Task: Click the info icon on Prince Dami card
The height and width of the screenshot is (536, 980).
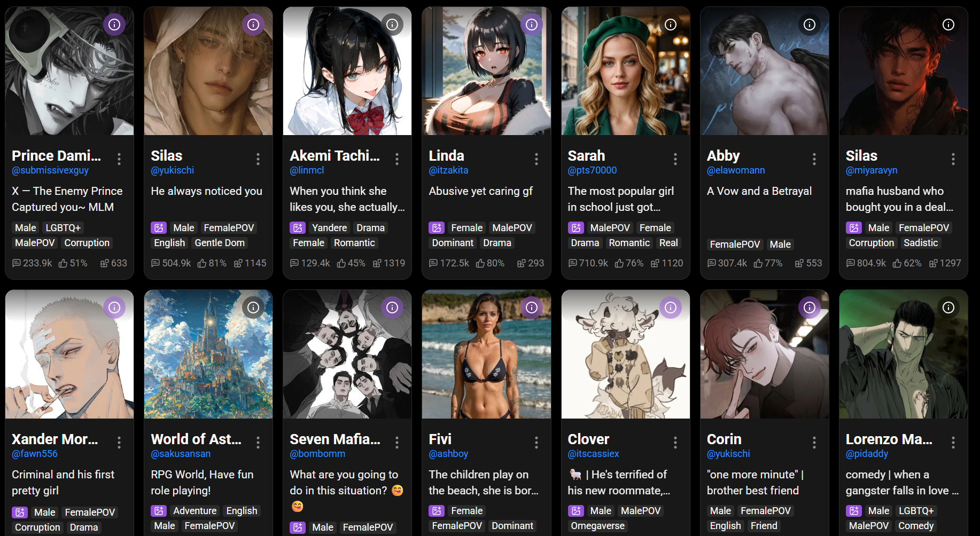Action: coord(114,25)
